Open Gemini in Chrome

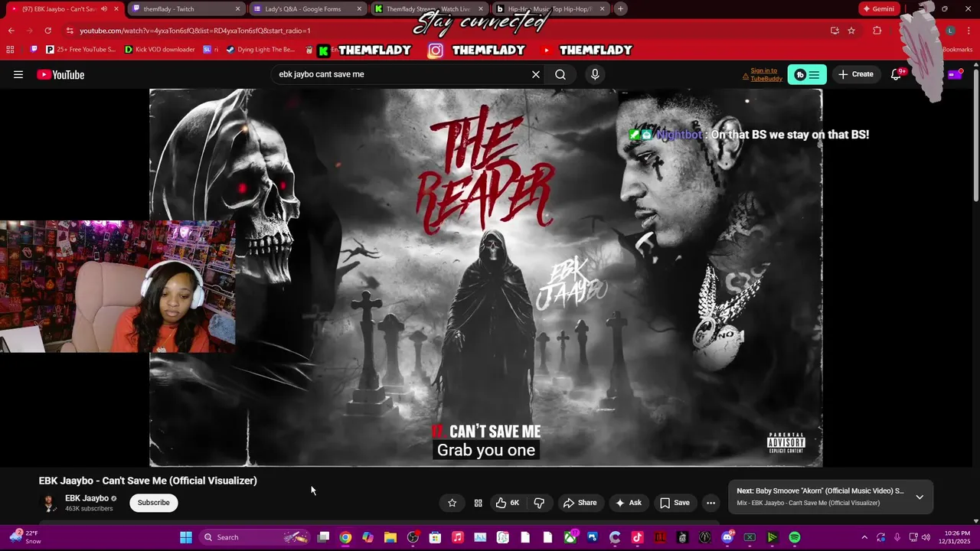pyautogui.click(x=879, y=9)
